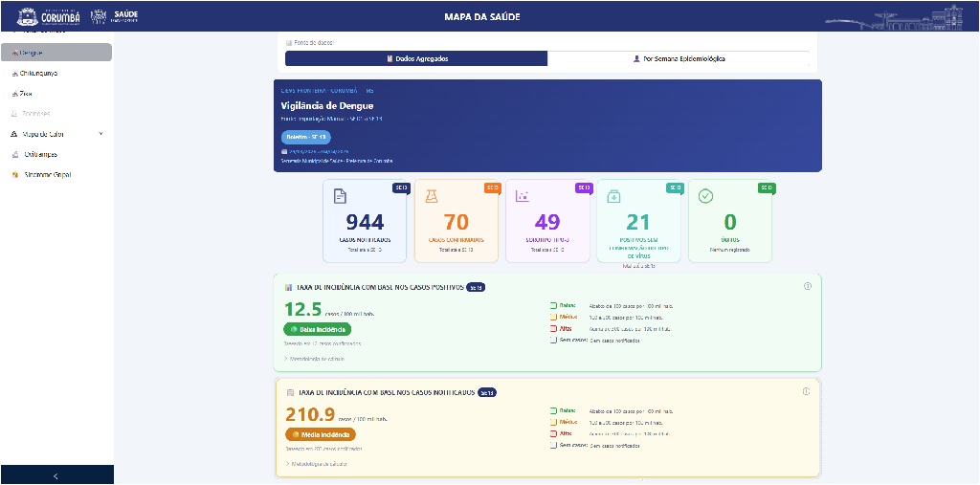Expand Metodologia de cálculo under notified cases
Image resolution: width=980 pixels, height=485 pixels.
coord(315,463)
